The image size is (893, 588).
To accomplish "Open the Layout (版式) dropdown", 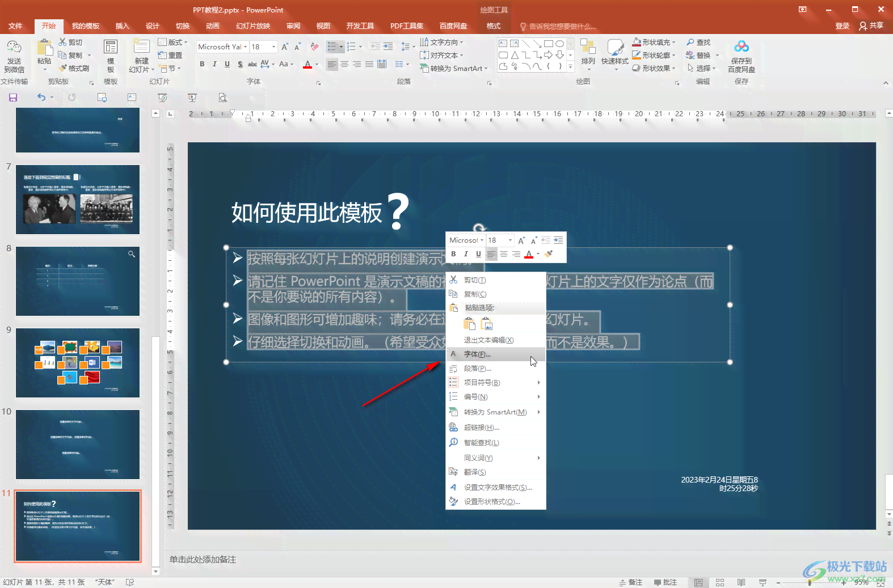I will pyautogui.click(x=172, y=43).
